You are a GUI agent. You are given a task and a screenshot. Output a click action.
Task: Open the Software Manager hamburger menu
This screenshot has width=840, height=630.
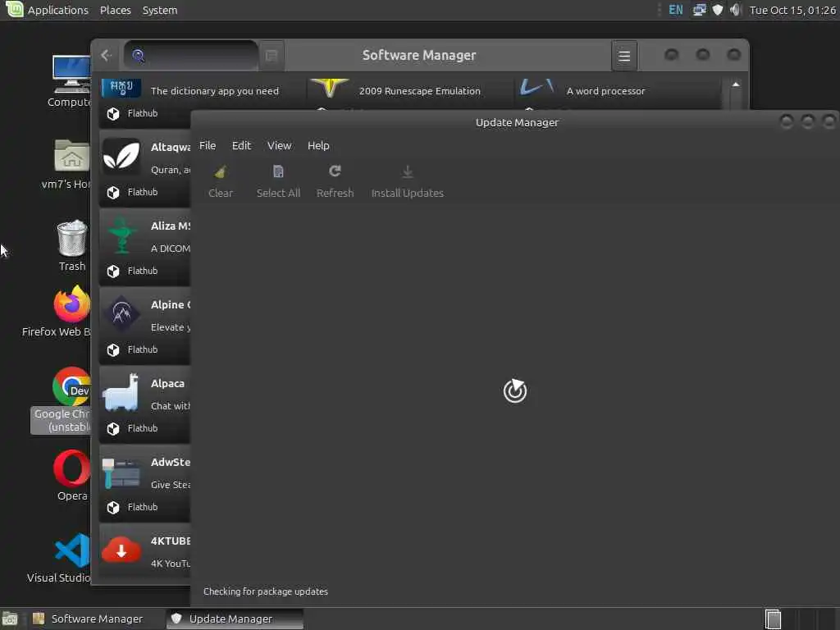tap(624, 56)
